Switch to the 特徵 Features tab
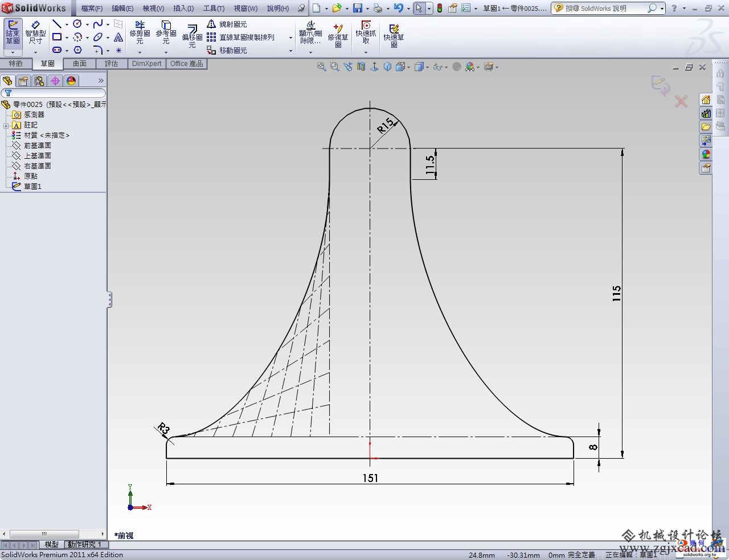 coord(16,64)
